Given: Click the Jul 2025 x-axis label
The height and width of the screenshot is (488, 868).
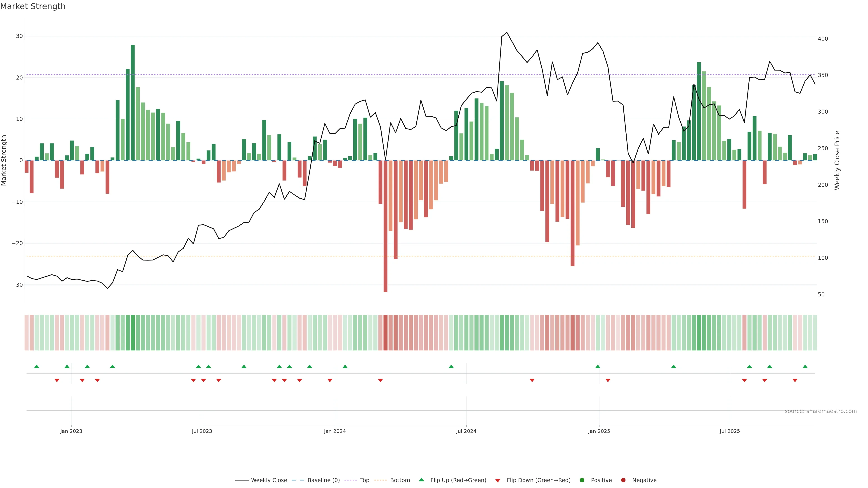Looking at the screenshot, I should 729,431.
